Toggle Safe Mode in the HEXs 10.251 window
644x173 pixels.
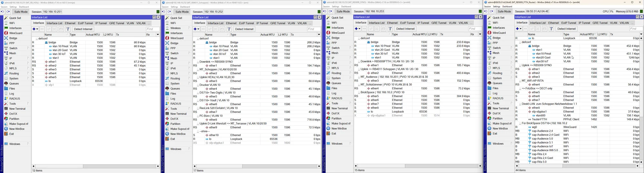21,12
